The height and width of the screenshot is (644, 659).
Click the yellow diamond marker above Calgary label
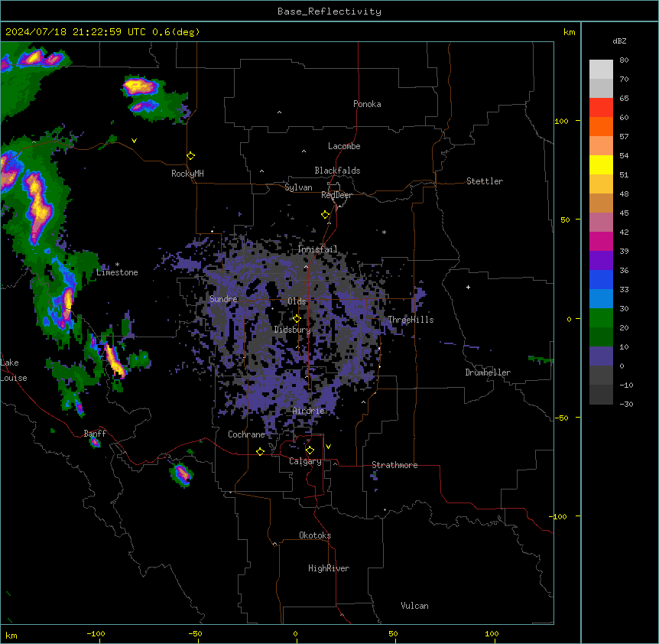(310, 450)
